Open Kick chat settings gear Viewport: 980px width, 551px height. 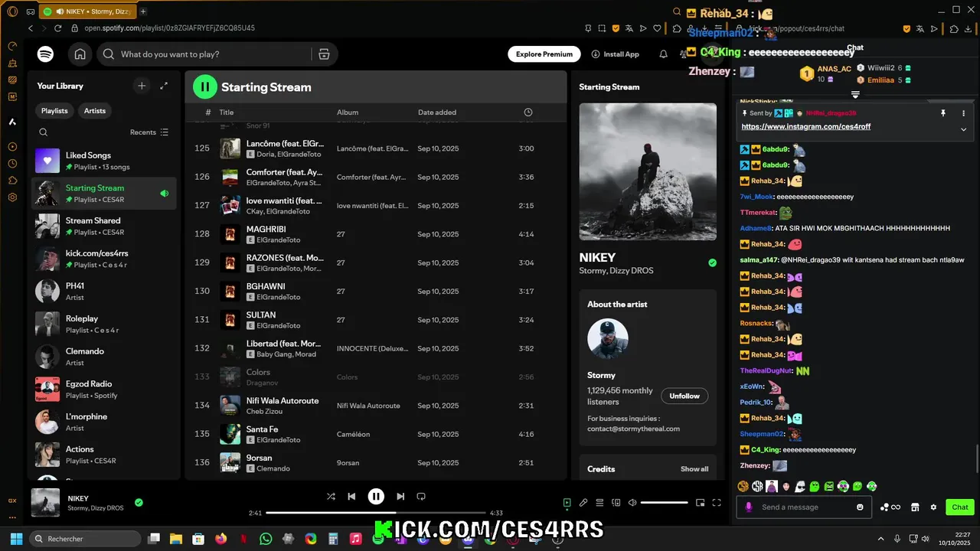click(933, 507)
